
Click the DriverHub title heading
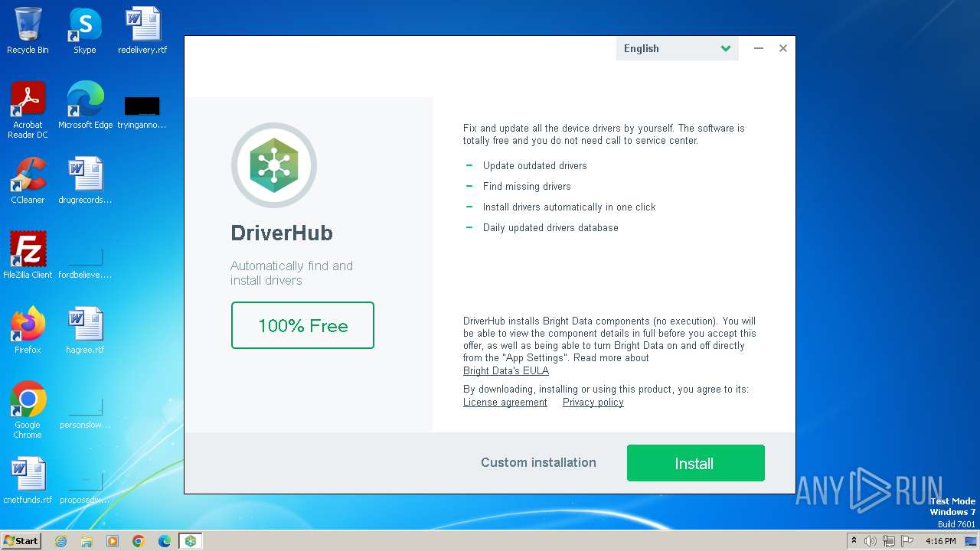(x=282, y=233)
